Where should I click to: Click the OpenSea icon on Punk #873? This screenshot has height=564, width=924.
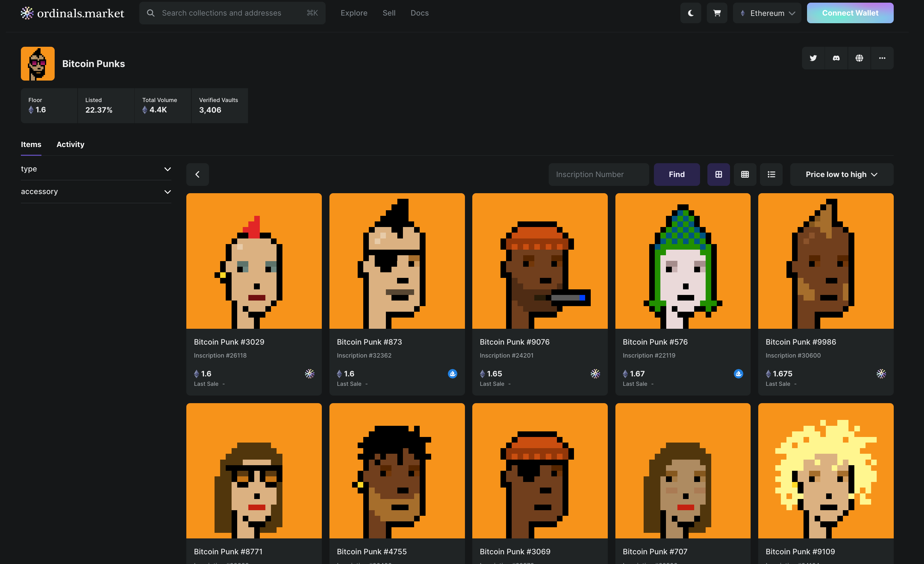tap(452, 374)
